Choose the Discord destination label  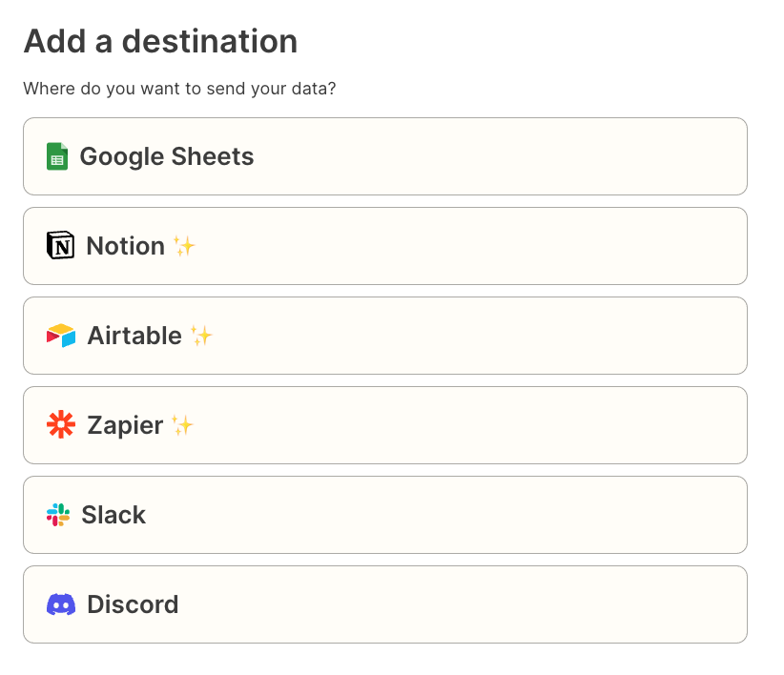133,604
